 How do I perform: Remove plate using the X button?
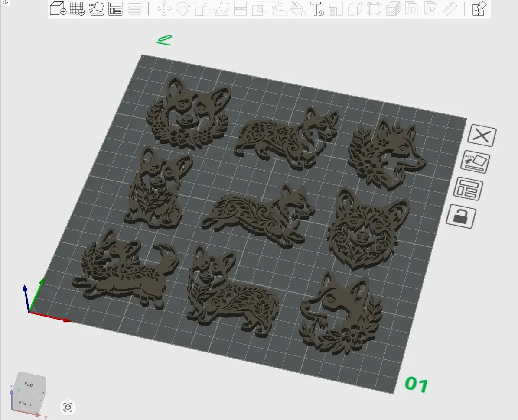pos(482,136)
